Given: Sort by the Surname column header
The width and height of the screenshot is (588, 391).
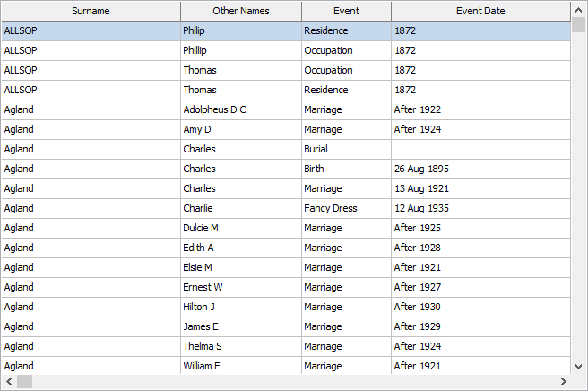Looking at the screenshot, I should (x=91, y=11).
